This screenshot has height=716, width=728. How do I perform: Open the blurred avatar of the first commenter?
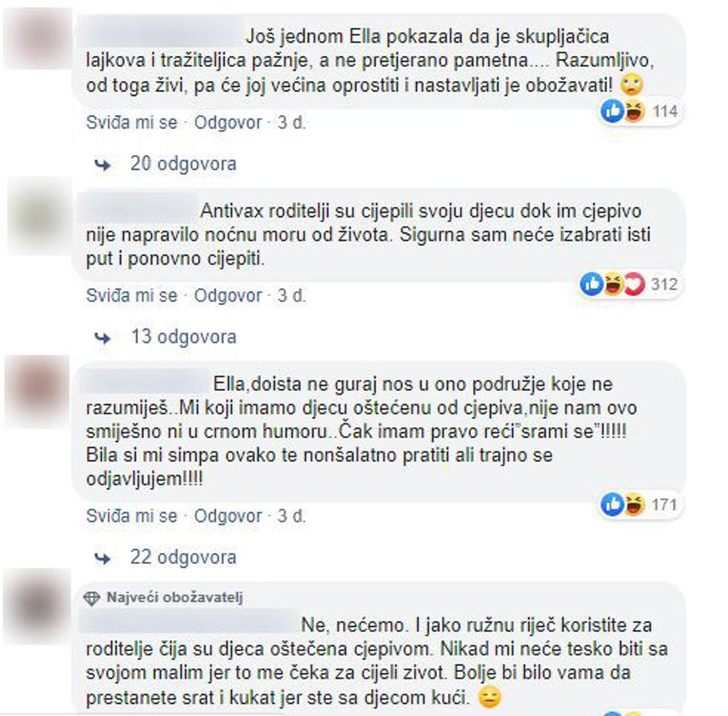click(x=38, y=39)
